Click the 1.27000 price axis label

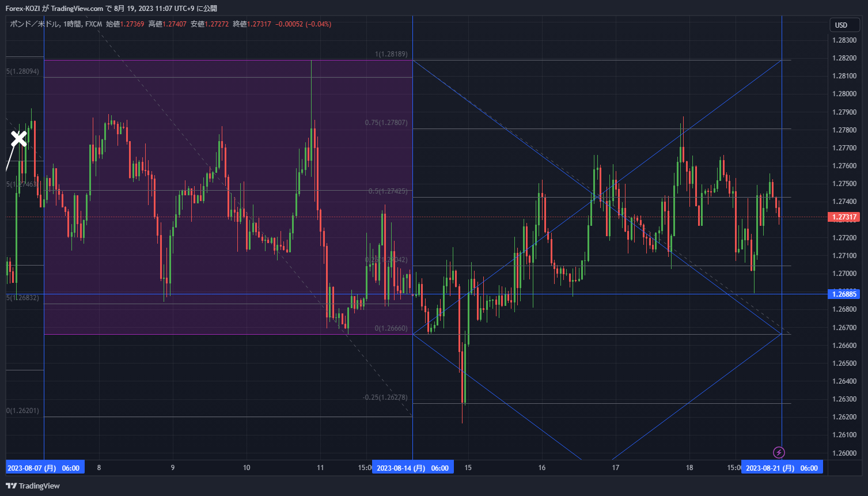pyautogui.click(x=844, y=274)
